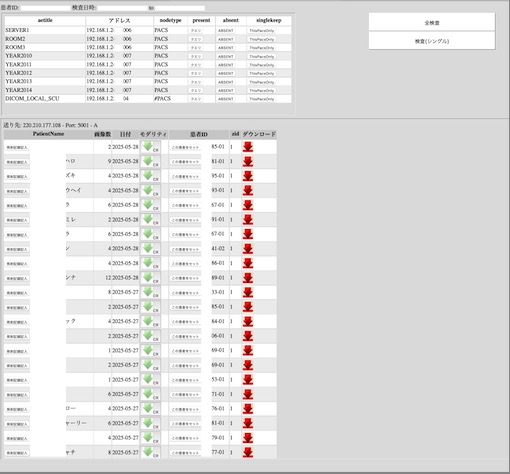
Task: Click the 全検査 button
Action: (432, 23)
